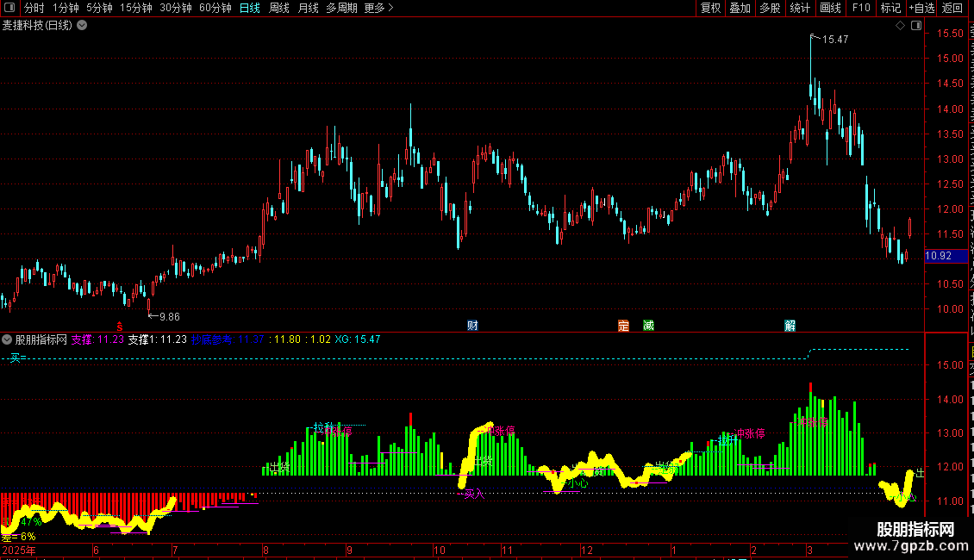Switch to 15分钟 timeframe
The image size is (974, 560).
(x=136, y=8)
